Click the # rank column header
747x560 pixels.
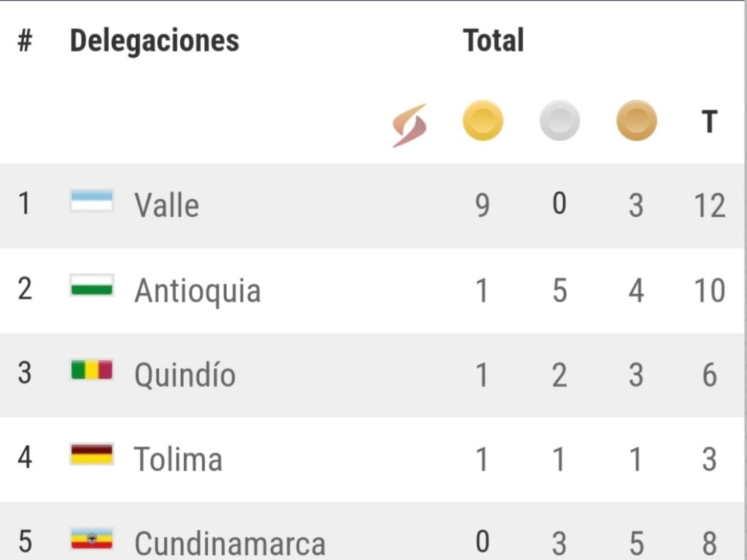click(x=25, y=41)
